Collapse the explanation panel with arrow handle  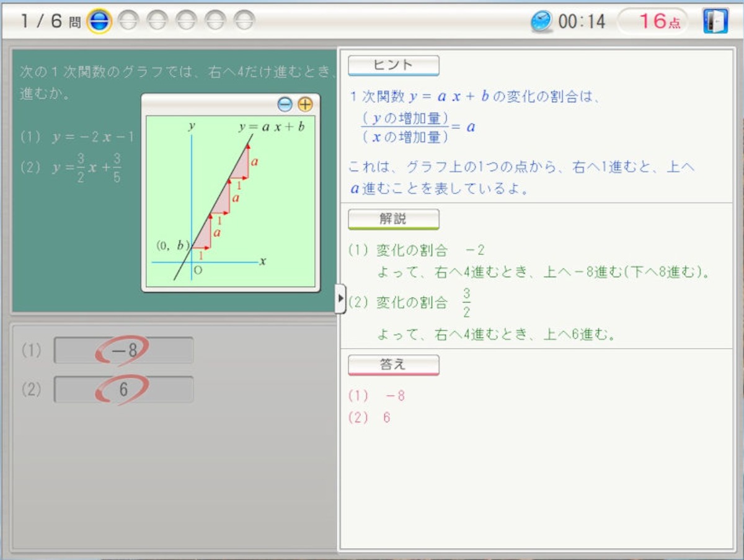pos(340,299)
